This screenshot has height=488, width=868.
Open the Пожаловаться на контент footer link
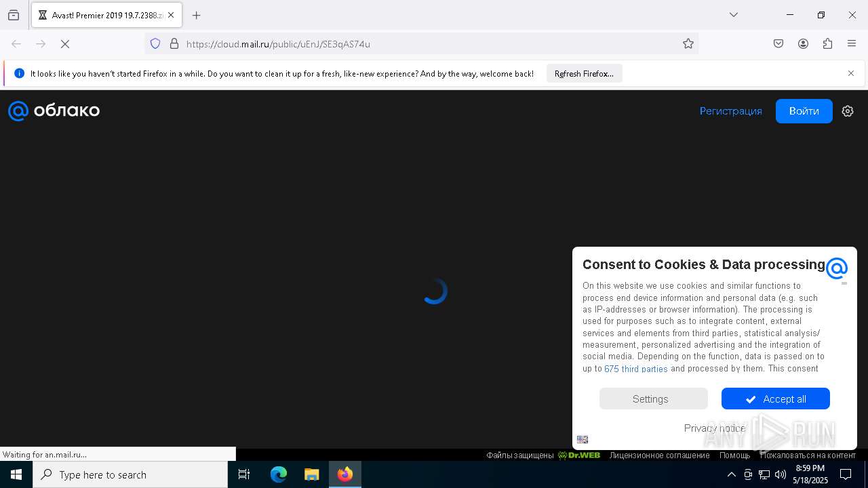(x=808, y=455)
